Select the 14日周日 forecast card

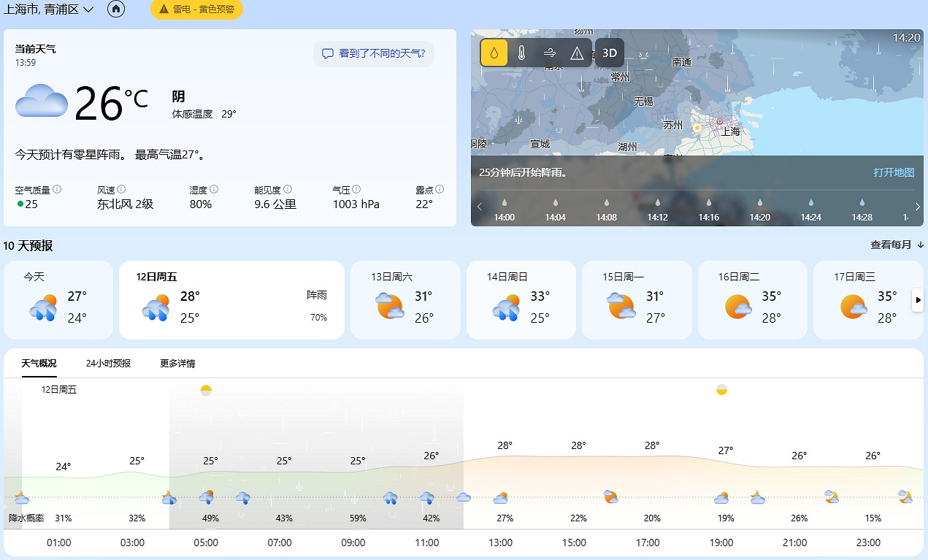pos(521,299)
